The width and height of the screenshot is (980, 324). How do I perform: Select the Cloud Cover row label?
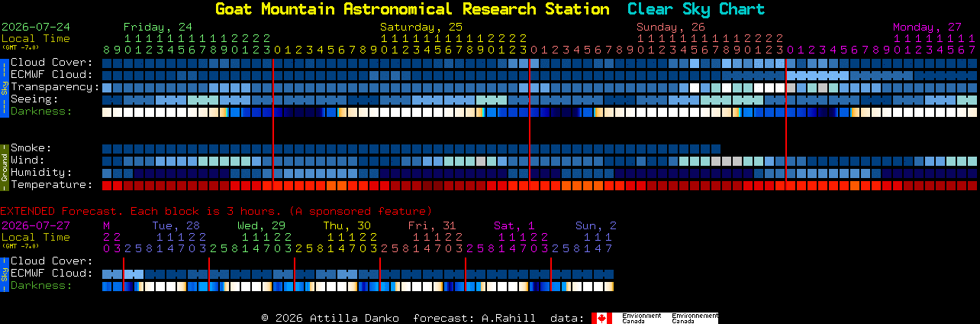(52, 63)
